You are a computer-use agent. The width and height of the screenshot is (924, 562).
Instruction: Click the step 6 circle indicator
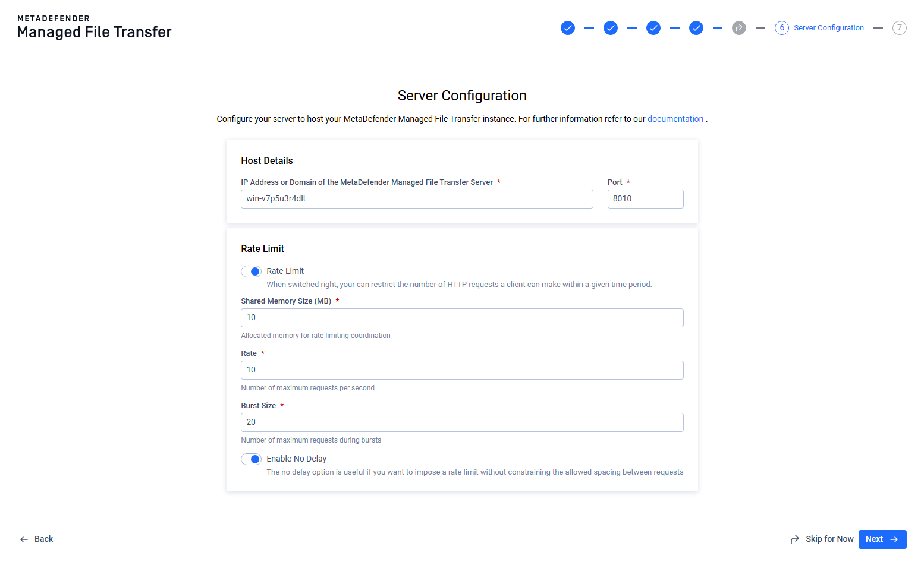tap(782, 28)
